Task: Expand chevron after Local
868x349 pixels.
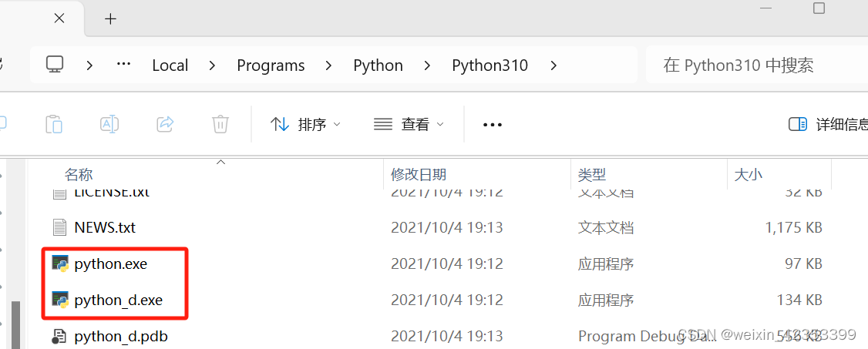Action: [x=212, y=65]
